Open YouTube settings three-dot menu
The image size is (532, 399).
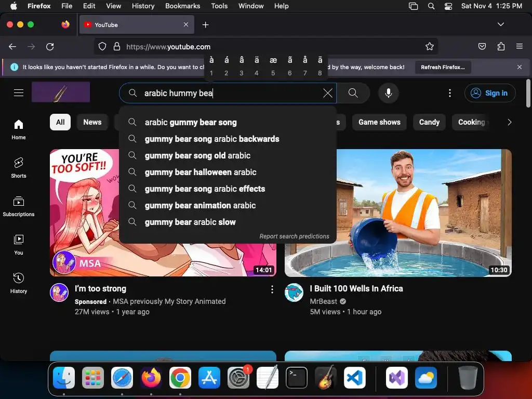(x=450, y=93)
